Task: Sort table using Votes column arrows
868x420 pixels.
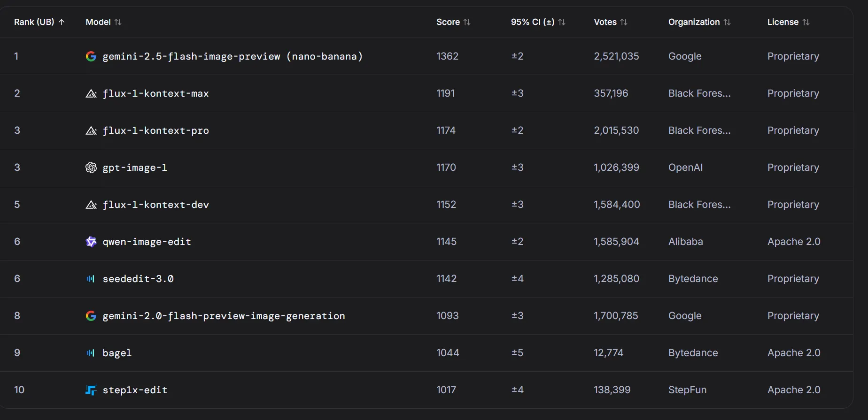Action: tap(624, 22)
